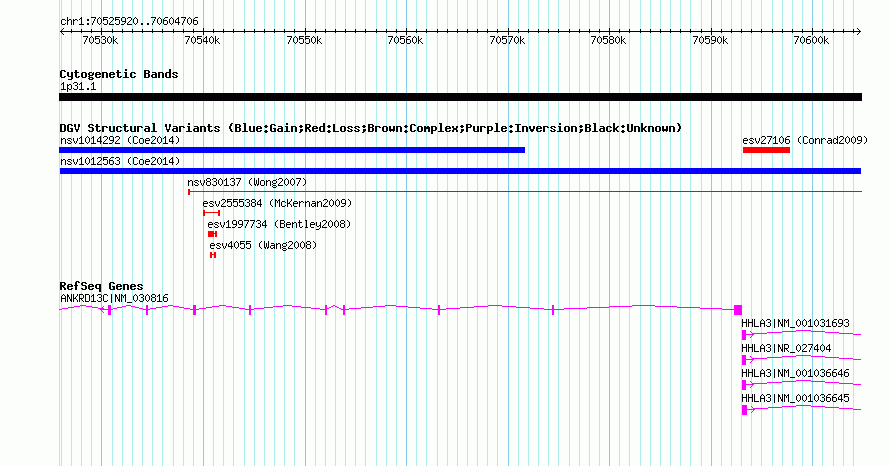Click the chr1:70525920..70604706 coordinates label
This screenshot has width=890, height=466.
coord(129,22)
